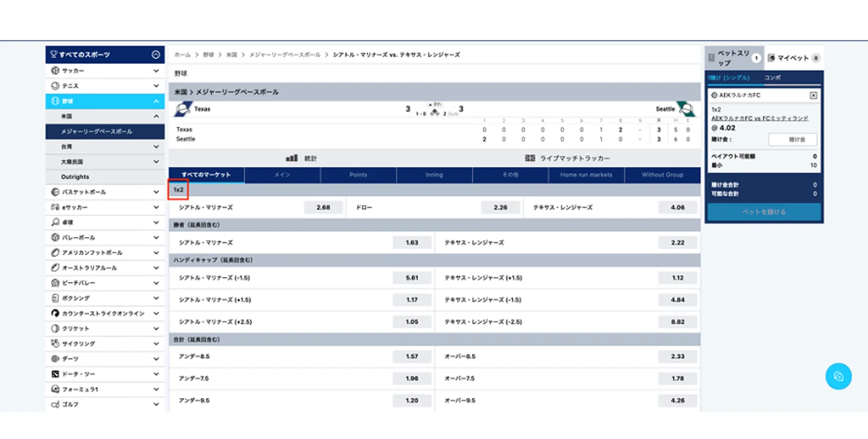Image resolution: width=868 pixels, height=439 pixels.
Task: Pick Texas Rangers 1x2 odds 4.06
Action: coord(677,207)
